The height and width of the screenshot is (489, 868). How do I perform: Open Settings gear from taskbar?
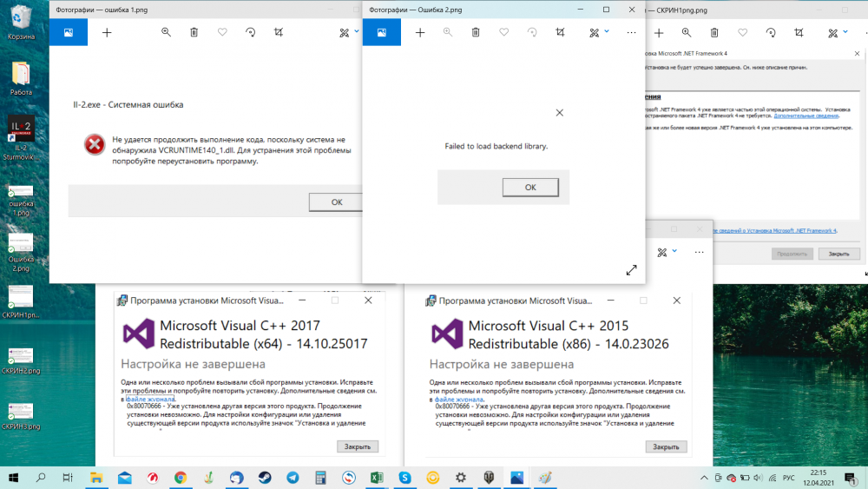461,478
